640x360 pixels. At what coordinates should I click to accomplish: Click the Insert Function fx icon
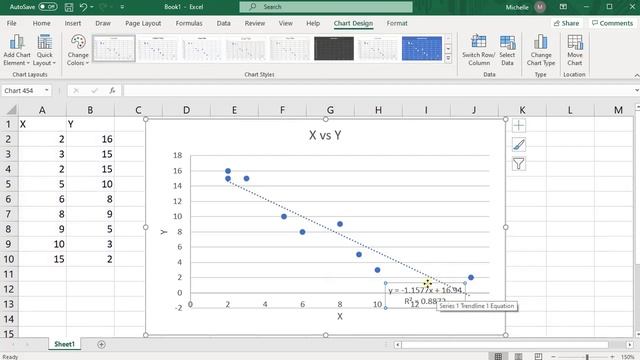112,91
